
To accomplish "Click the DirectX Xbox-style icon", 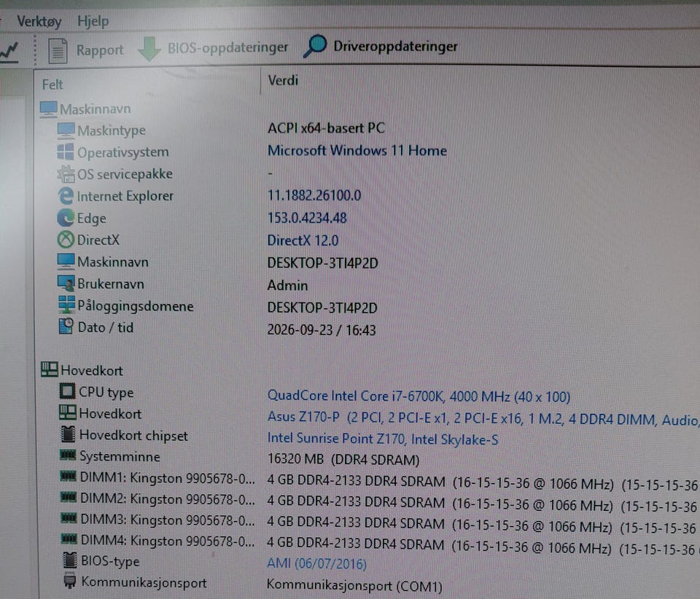I will click(x=66, y=240).
